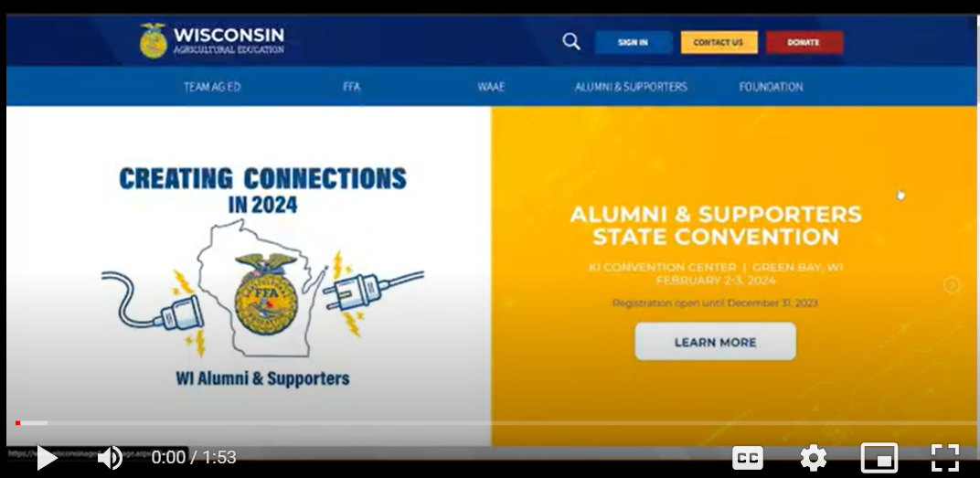Toggle closed captions CC button
This screenshot has width=980, height=478.
point(748,458)
